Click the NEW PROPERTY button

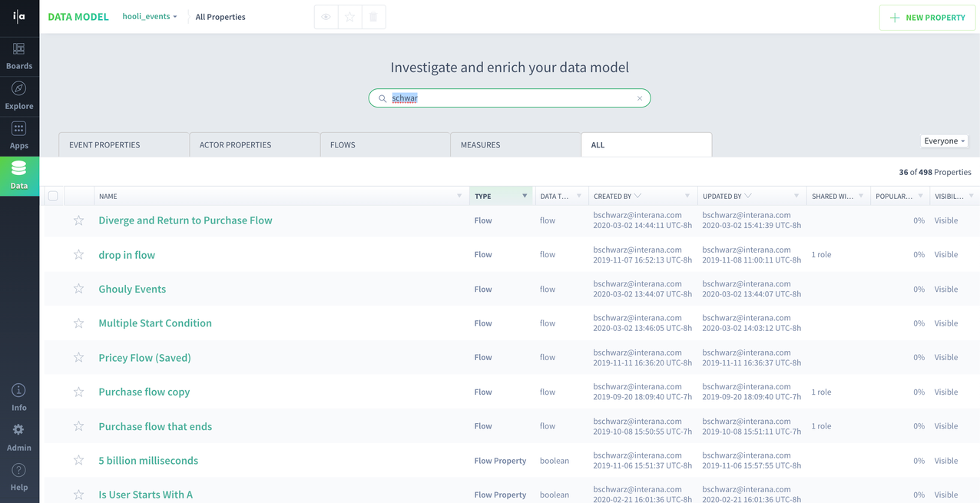coord(928,18)
